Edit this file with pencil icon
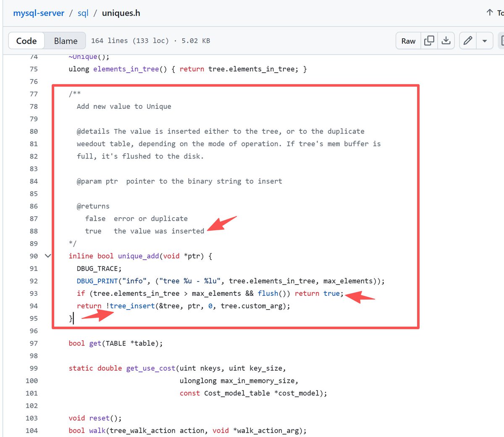 tap(468, 41)
